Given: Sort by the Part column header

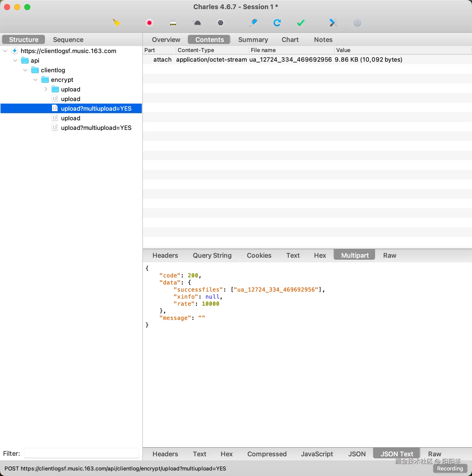Looking at the screenshot, I should click(x=159, y=50).
